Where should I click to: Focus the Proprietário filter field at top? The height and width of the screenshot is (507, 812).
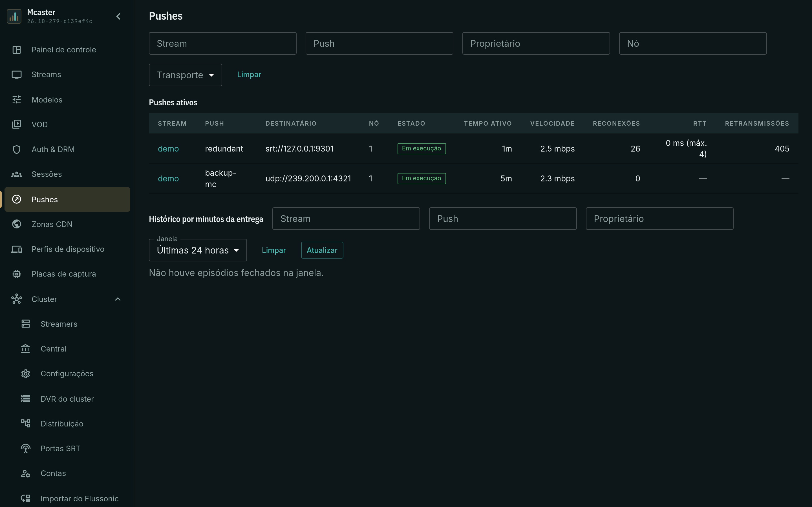point(536,43)
